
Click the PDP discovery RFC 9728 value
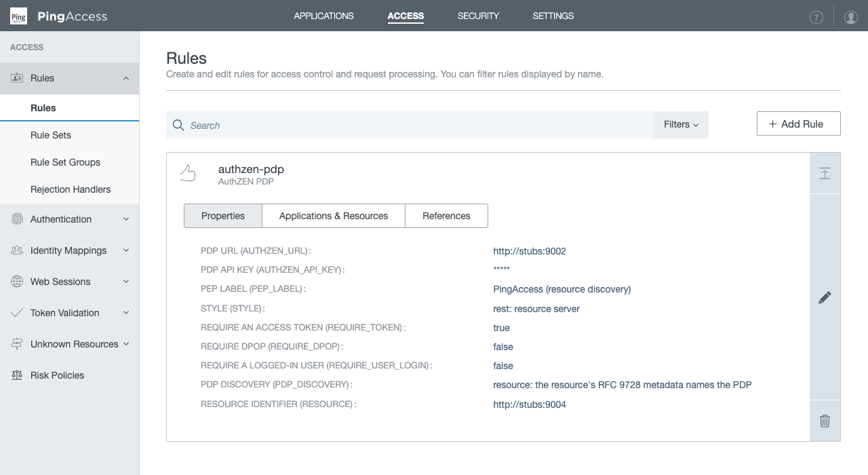tap(623, 385)
